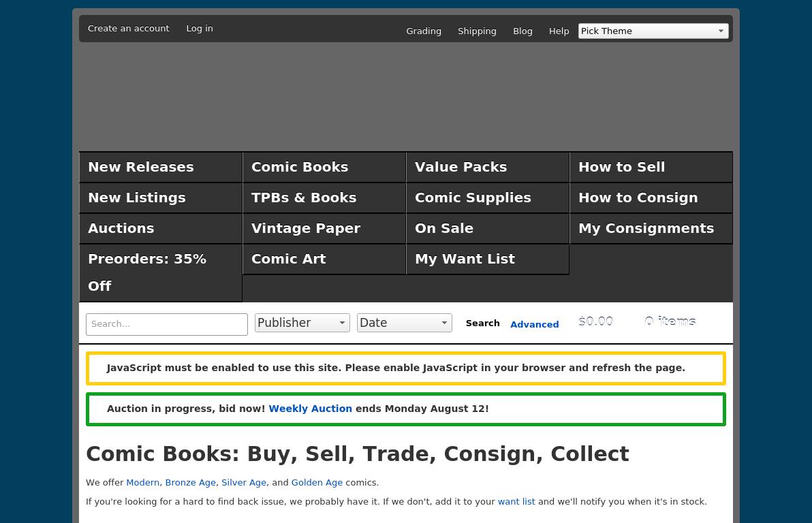View My Want List page
The width and height of the screenshot is (812, 523).
coord(465,259)
